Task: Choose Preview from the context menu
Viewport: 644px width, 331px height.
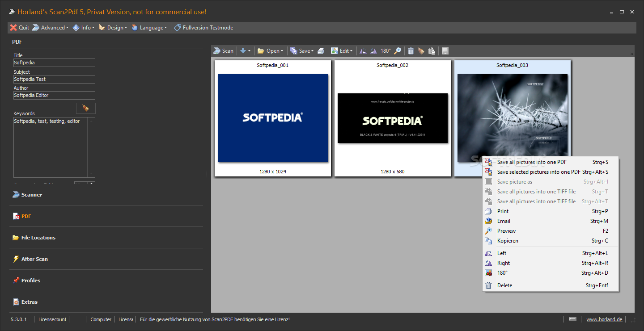Action: [x=551, y=231]
